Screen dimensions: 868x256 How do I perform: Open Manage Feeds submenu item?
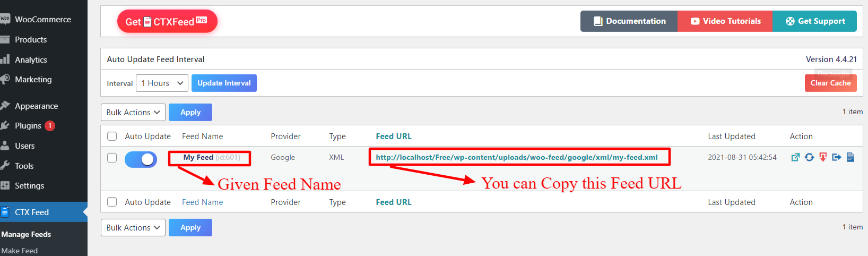(x=26, y=234)
